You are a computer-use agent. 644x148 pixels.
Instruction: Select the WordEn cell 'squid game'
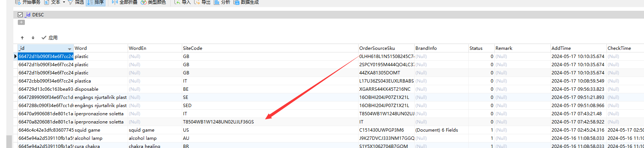(155, 130)
